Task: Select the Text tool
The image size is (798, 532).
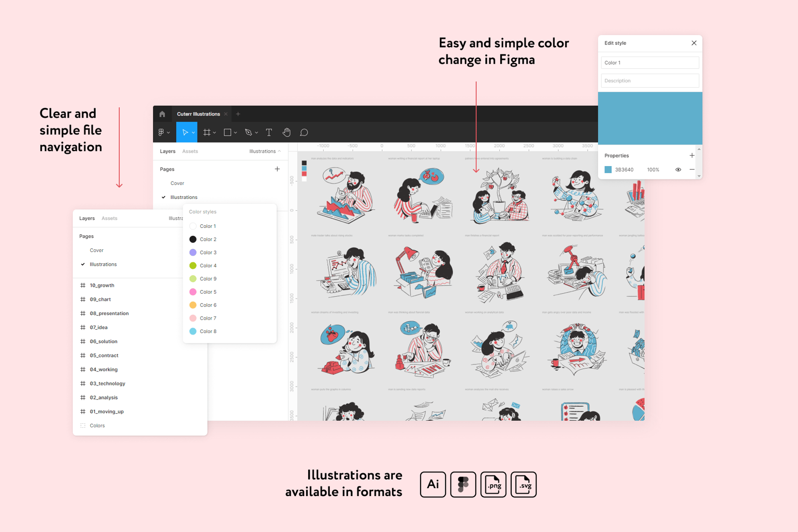Action: (269, 133)
